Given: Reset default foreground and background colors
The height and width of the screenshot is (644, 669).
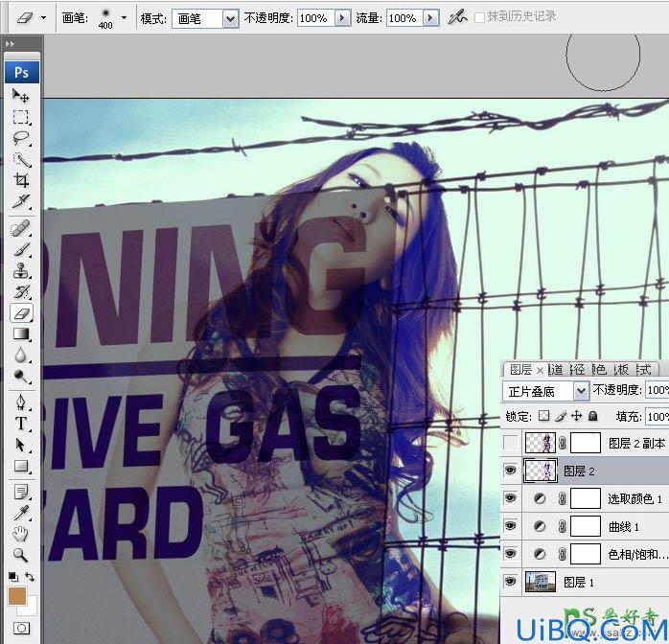Looking at the screenshot, I should click(x=13, y=577).
